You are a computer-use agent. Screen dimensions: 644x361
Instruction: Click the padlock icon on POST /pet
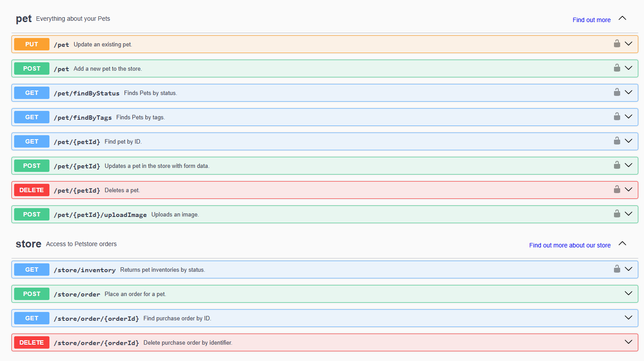pos(617,68)
